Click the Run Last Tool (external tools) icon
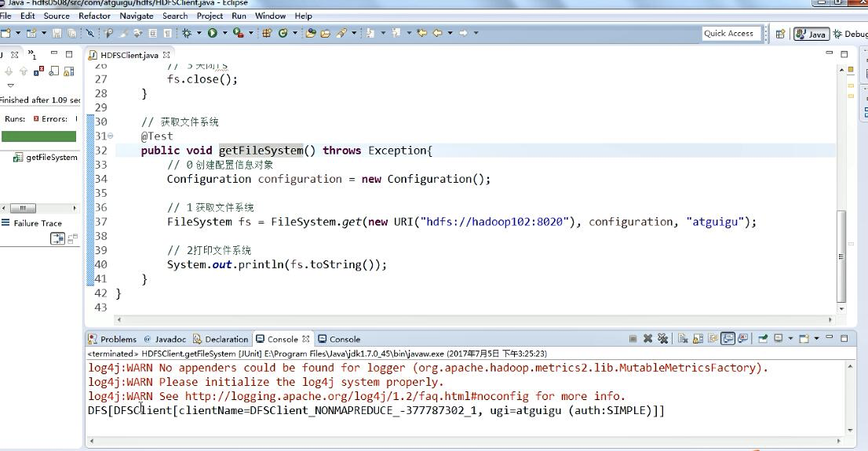 pos(239,33)
